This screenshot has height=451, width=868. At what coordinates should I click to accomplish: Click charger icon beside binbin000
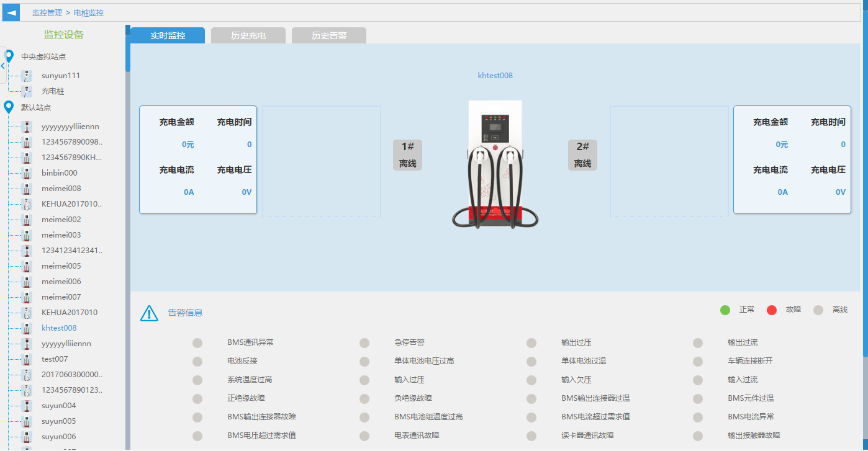[27, 173]
